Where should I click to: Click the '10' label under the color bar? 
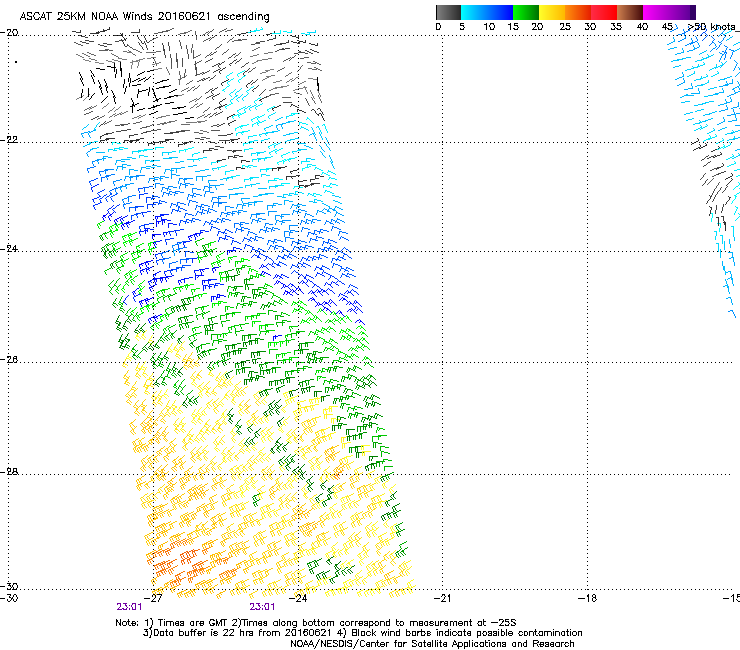(x=489, y=27)
